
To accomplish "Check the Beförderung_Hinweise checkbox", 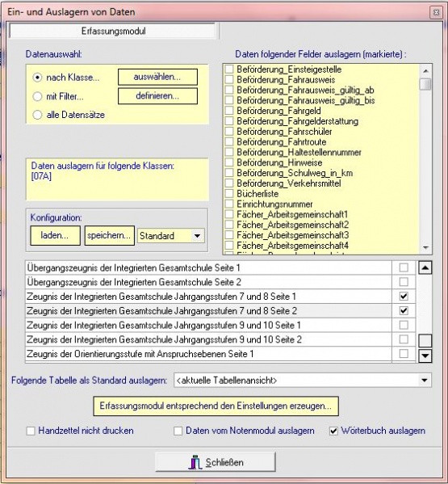I will point(229,162).
